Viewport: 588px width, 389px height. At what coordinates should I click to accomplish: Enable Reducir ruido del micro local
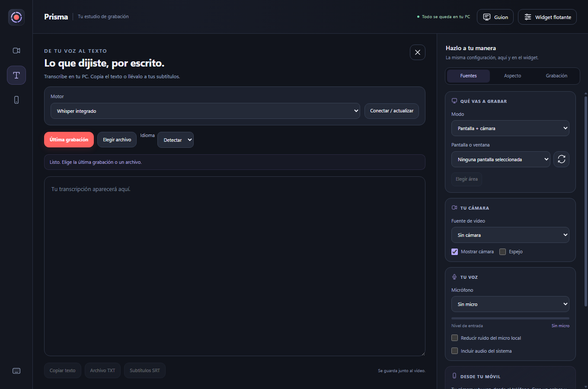[454, 338]
